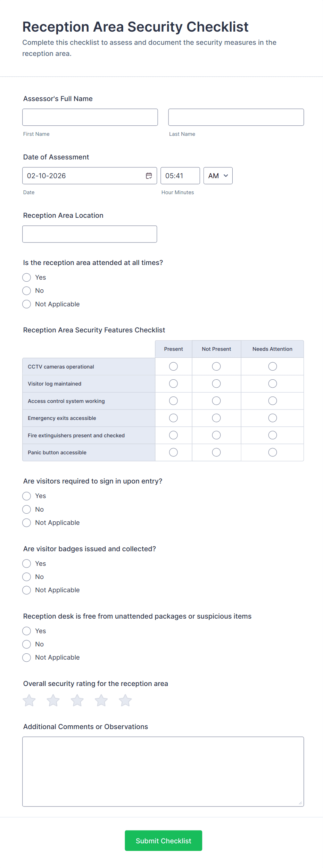Select Yes for desk free of packages
The height and width of the screenshot is (868, 323).
pos(27,631)
